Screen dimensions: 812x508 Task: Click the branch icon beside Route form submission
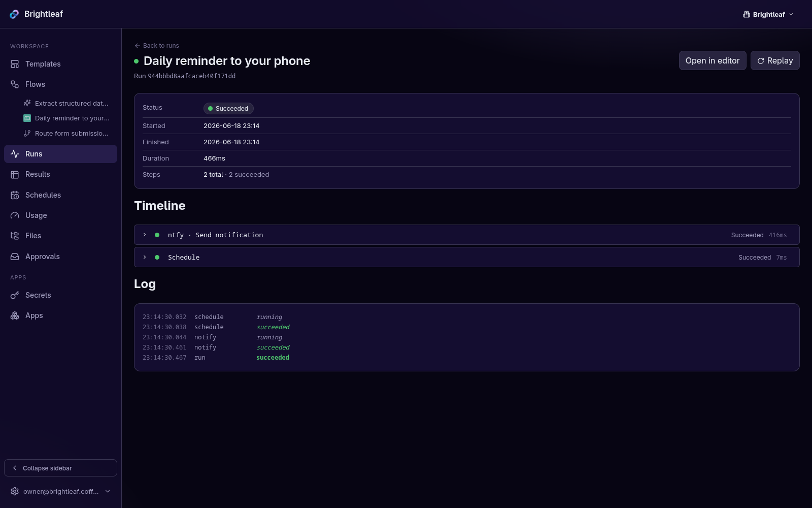point(27,133)
